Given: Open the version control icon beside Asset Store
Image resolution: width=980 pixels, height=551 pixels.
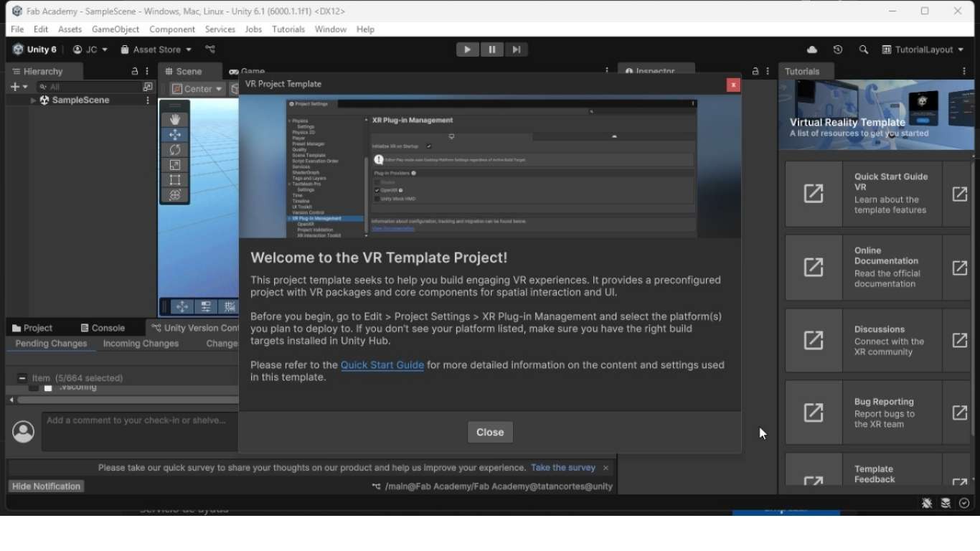Looking at the screenshot, I should 210,50.
